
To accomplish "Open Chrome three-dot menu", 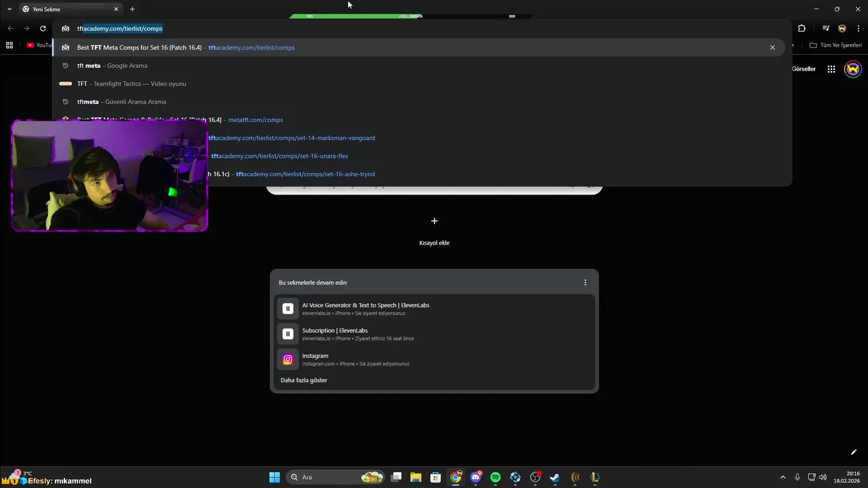I will pyautogui.click(x=859, y=28).
